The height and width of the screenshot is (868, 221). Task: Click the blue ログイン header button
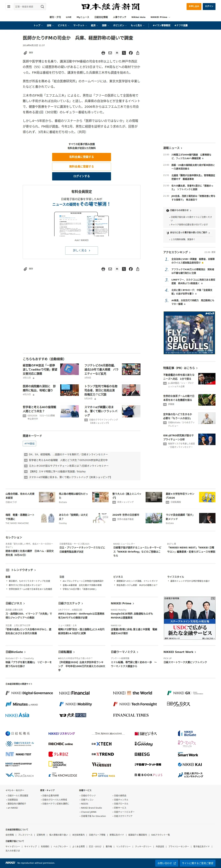click(209, 6)
